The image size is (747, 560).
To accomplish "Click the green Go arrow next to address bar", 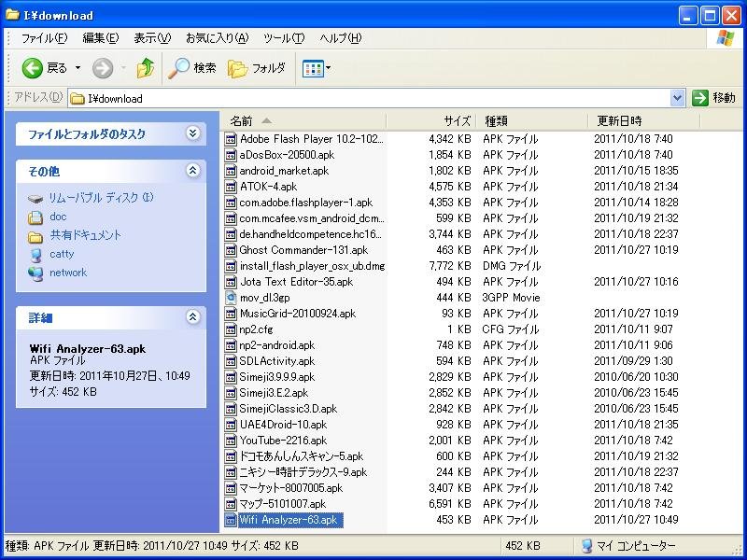I will [x=699, y=98].
